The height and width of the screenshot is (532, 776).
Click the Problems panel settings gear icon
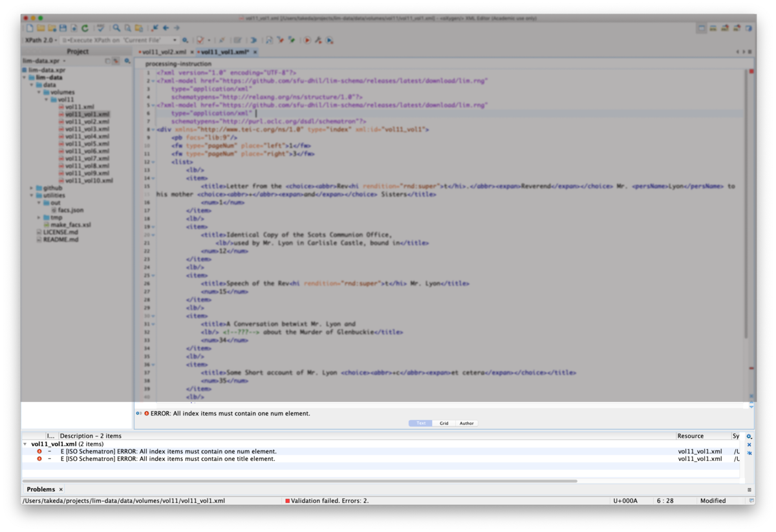[749, 436]
